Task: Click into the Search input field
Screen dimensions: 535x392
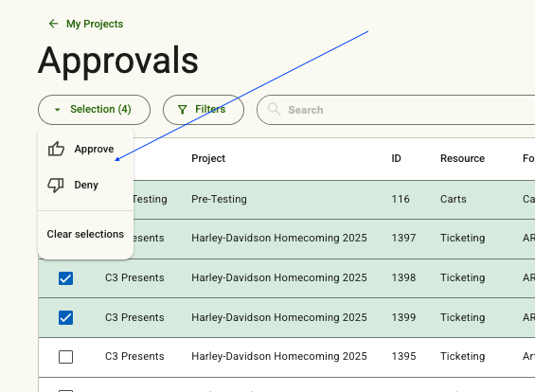Action: pos(396,110)
